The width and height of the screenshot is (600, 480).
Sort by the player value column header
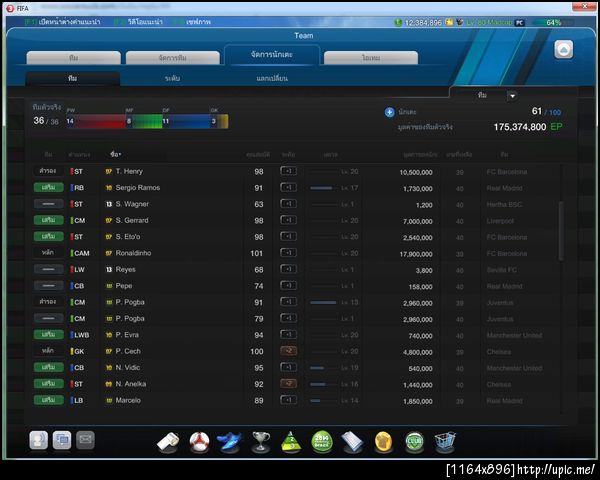(x=420, y=155)
